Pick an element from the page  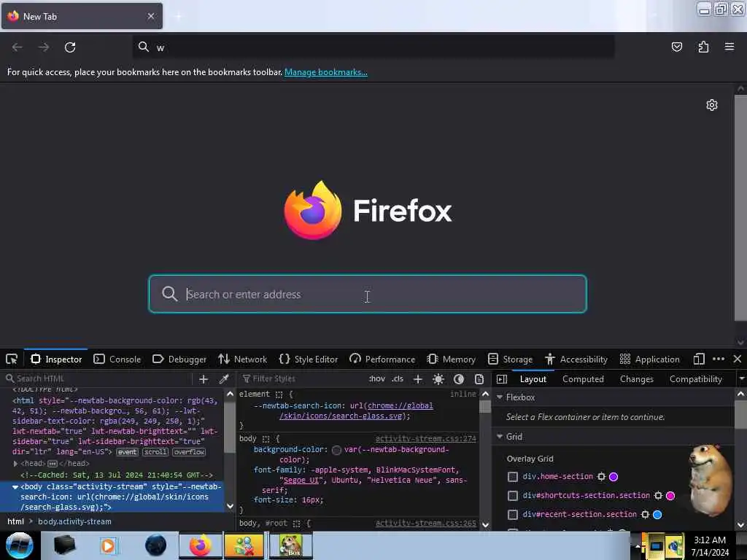coord(12,359)
